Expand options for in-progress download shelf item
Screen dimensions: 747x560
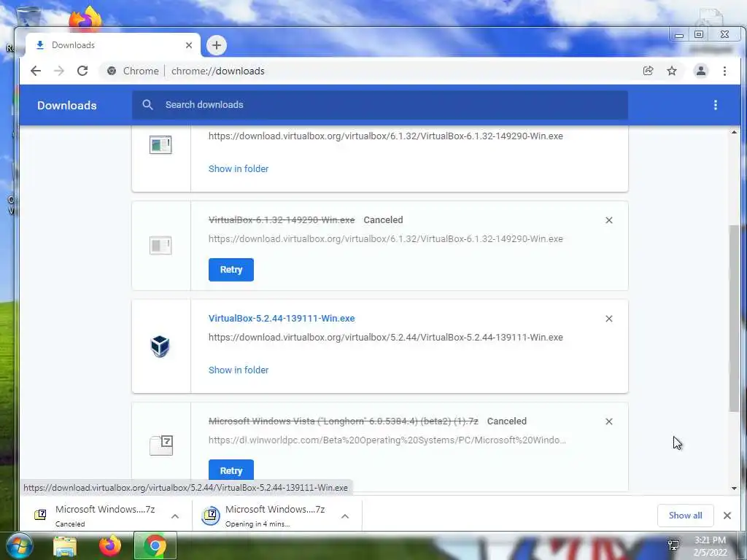[345, 516]
